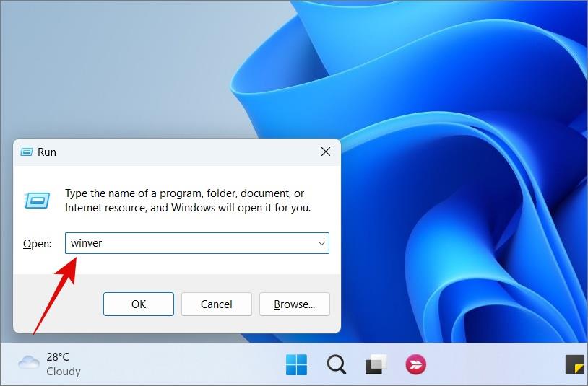Expand the Open command history dropdown

321,243
